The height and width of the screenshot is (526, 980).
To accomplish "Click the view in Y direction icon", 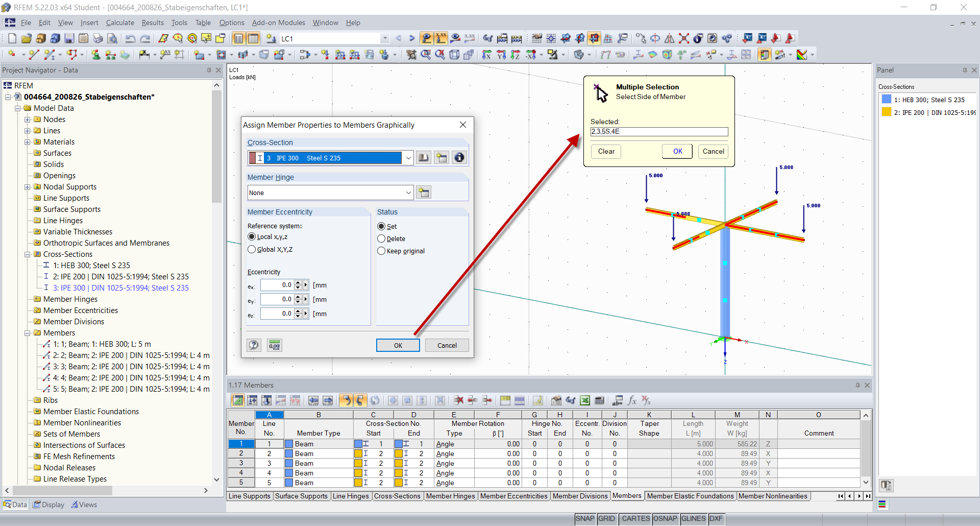I will [x=501, y=55].
